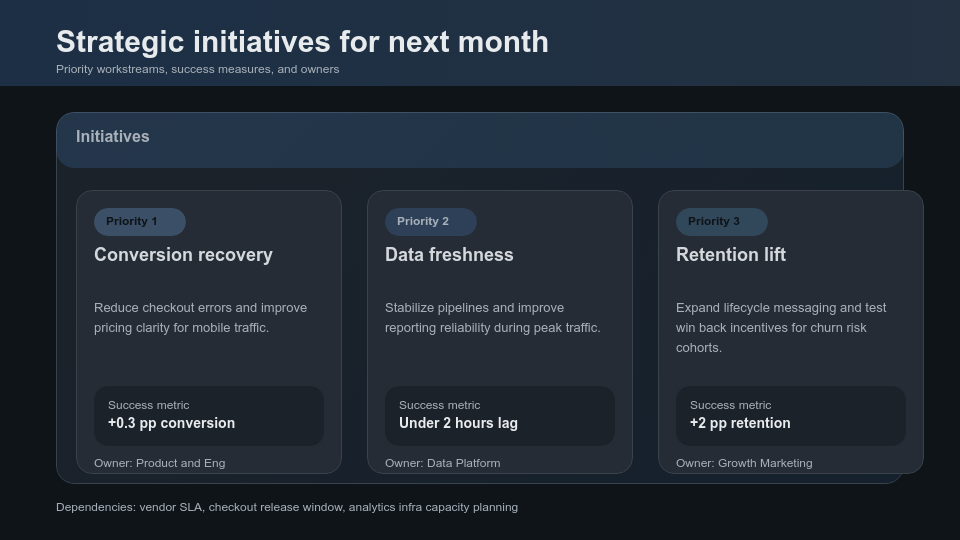Select the 'Owner: Product and Eng' line
Screen dimensions: 960x540
pos(159,463)
